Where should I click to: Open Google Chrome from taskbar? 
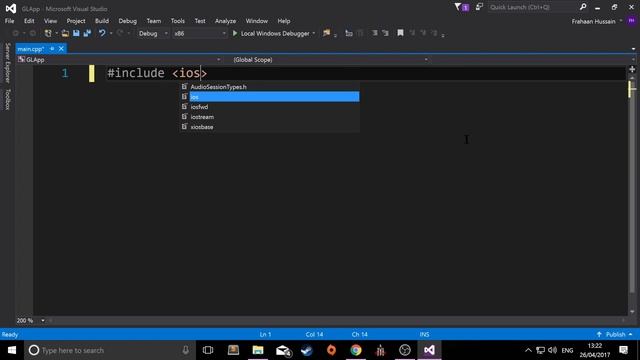point(356,350)
